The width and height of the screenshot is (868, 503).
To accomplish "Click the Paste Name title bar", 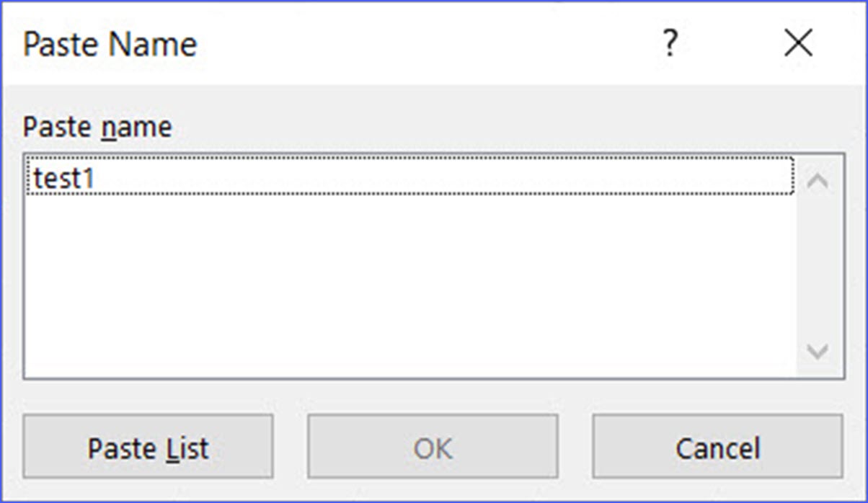I will point(288,43).
